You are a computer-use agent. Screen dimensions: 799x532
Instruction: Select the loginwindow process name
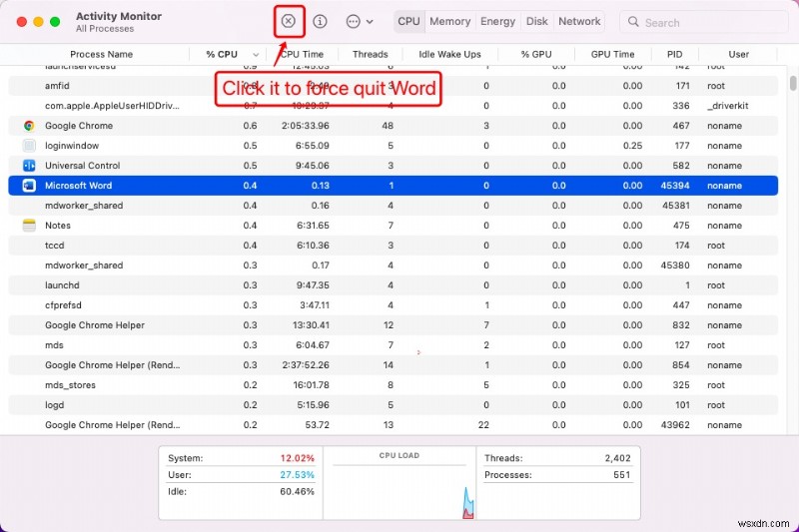(72, 146)
